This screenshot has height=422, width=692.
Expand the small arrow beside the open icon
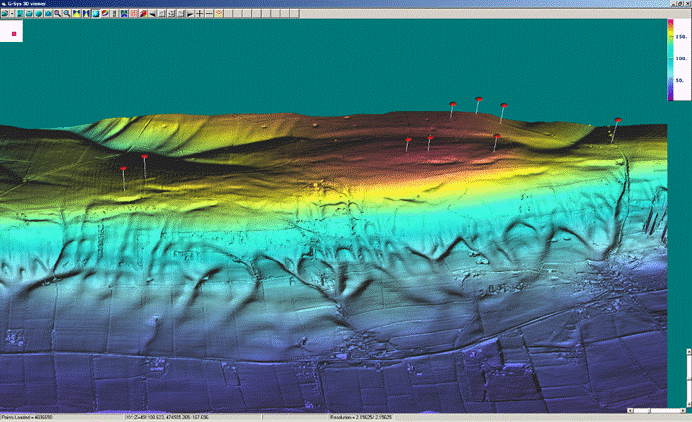tap(13, 15)
